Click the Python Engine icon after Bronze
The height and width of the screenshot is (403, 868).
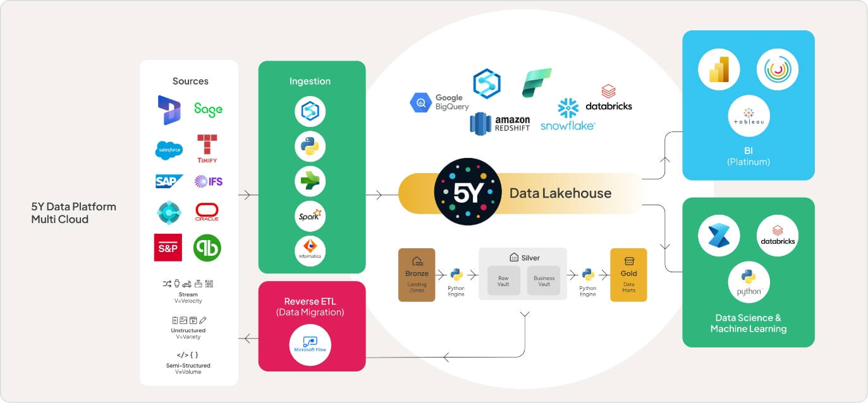[x=456, y=275]
